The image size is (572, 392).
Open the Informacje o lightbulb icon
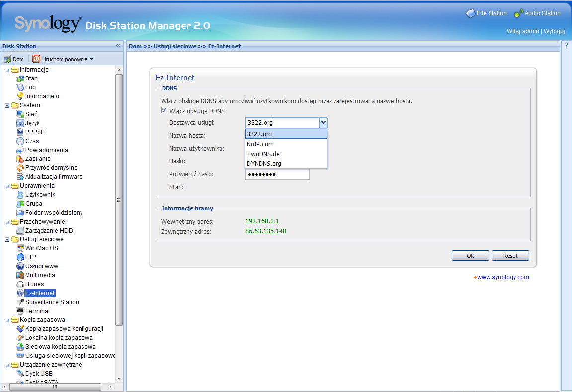[x=20, y=96]
